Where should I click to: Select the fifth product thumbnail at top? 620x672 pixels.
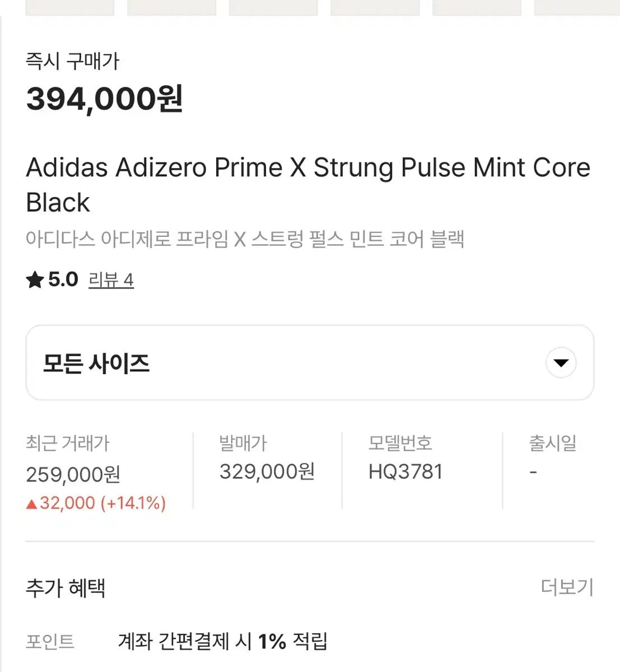[x=477, y=8]
